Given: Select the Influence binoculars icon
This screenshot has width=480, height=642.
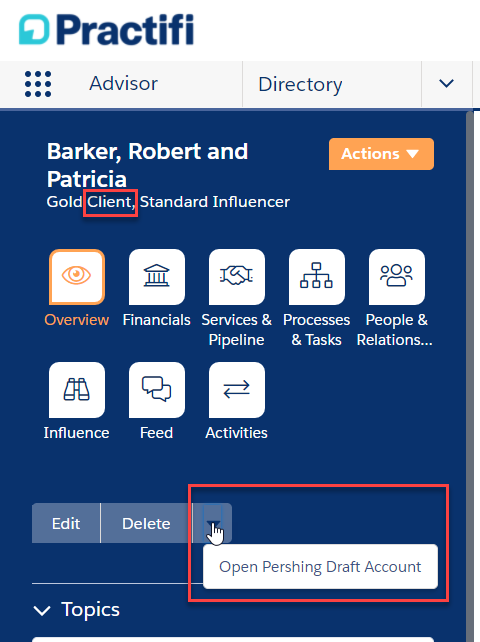Looking at the screenshot, I should click(77, 390).
